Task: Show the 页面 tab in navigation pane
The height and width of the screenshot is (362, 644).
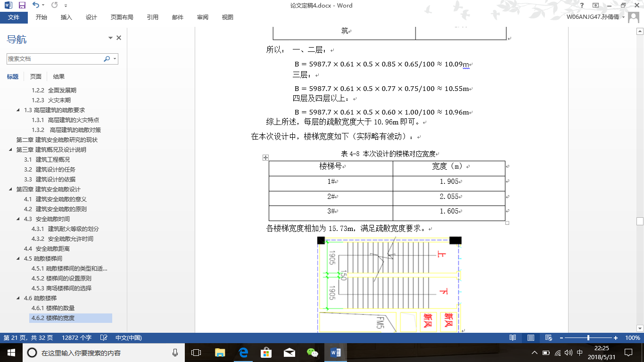Action: pyautogui.click(x=36, y=76)
